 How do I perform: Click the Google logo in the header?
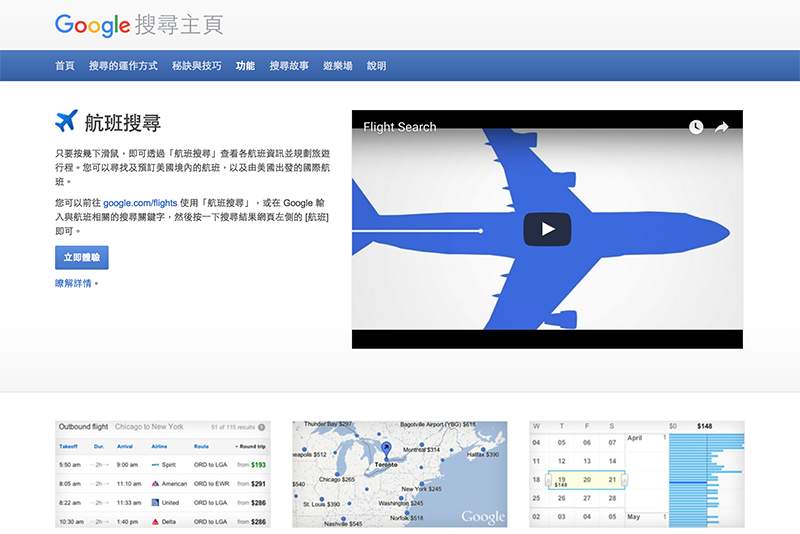pyautogui.click(x=92, y=25)
